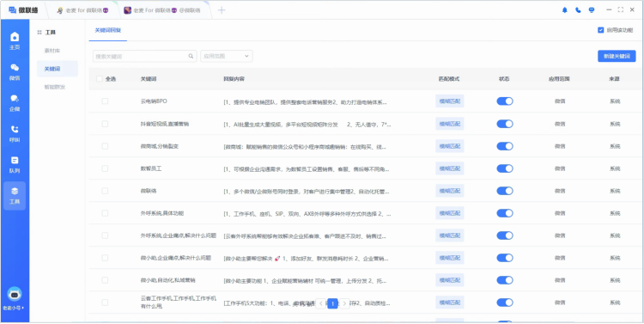
Task: Go to next page with right arrow
Action: [344, 304]
